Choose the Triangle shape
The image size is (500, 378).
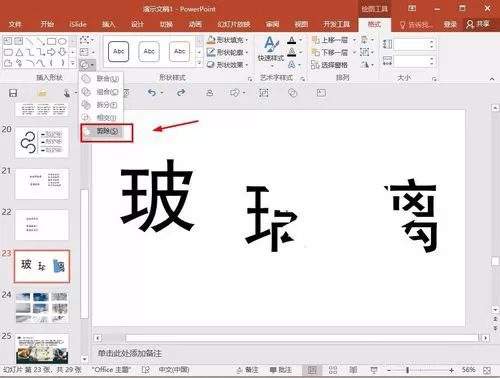(x=19, y=52)
